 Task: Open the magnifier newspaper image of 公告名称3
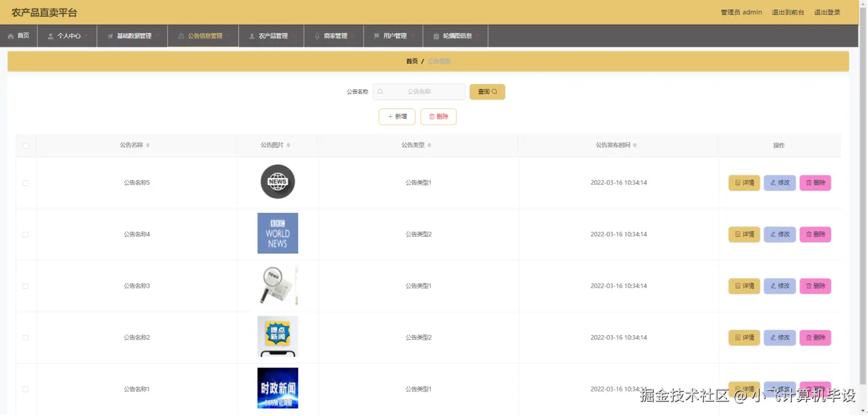tap(278, 285)
